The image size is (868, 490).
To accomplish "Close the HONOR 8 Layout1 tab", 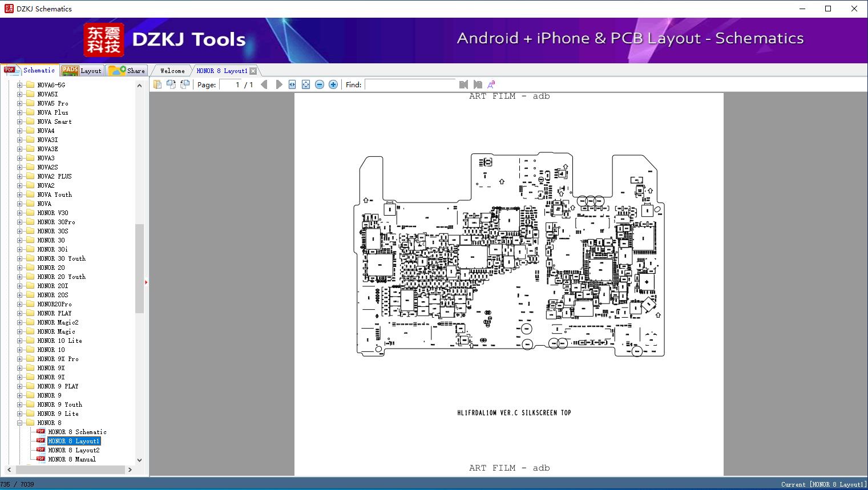I will [x=253, y=71].
